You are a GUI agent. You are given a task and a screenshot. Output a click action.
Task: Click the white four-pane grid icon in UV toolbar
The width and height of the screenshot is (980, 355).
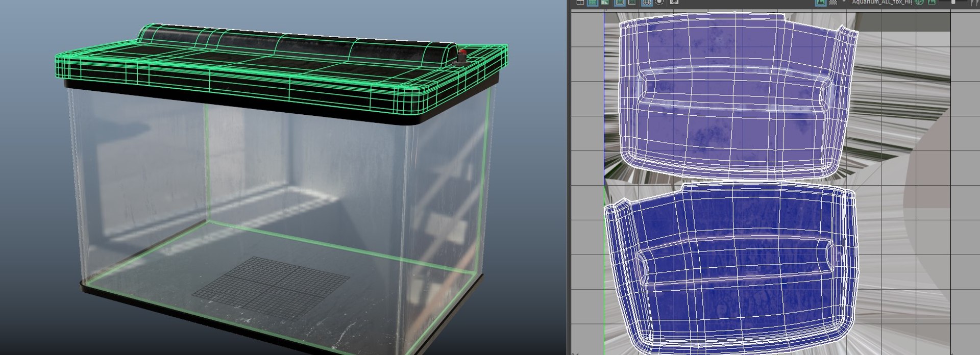580,2
